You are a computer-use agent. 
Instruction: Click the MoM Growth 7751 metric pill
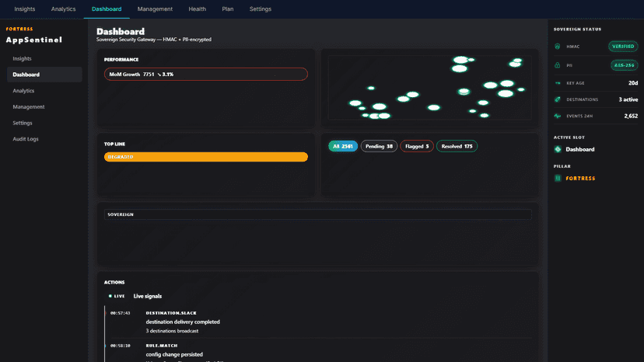(x=206, y=75)
